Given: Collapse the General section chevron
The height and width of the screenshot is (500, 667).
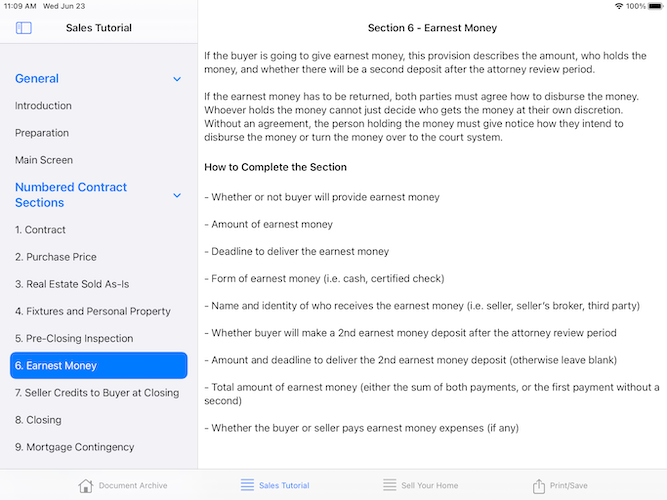Looking at the screenshot, I should (x=177, y=79).
